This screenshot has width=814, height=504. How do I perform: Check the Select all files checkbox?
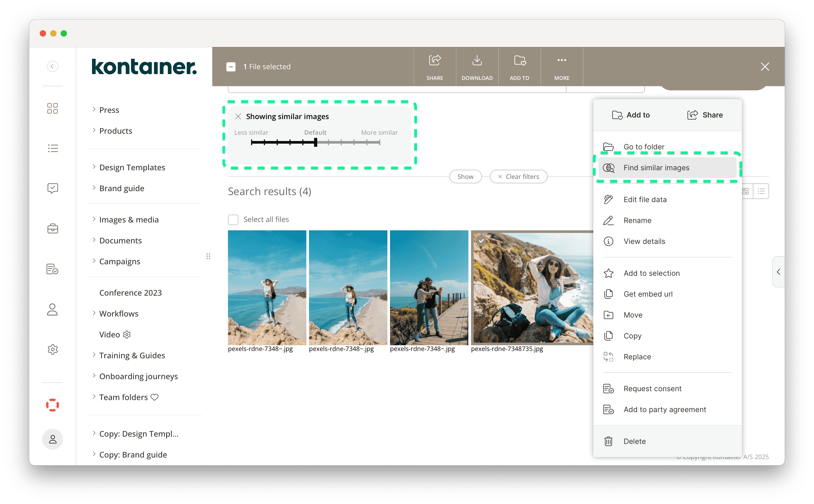pyautogui.click(x=233, y=219)
